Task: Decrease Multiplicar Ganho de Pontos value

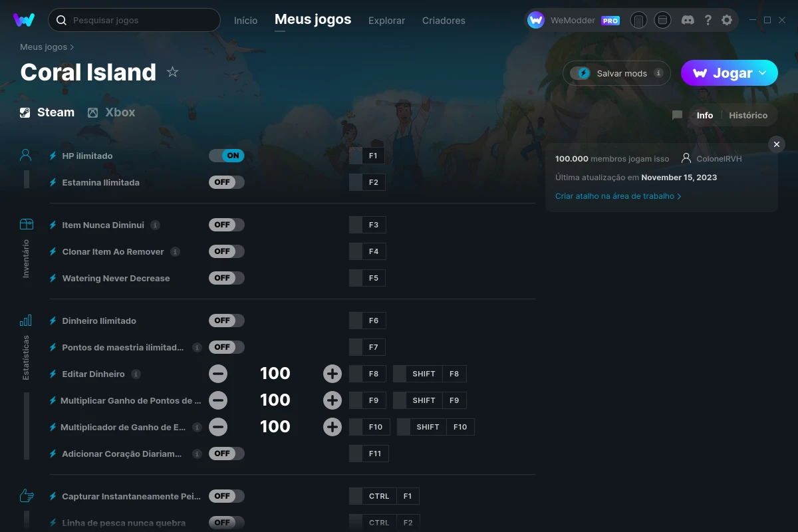Action: [x=218, y=400]
